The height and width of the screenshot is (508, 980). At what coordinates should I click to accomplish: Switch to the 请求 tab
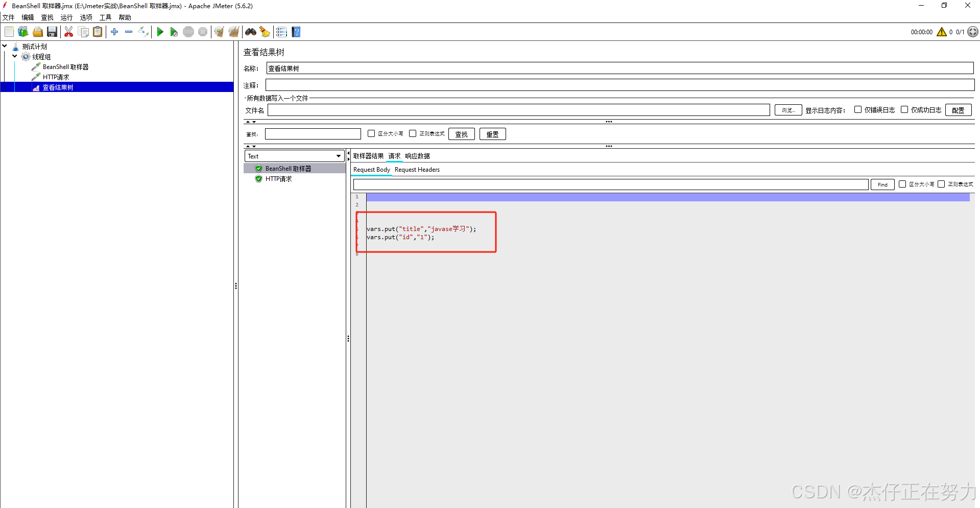(x=394, y=156)
